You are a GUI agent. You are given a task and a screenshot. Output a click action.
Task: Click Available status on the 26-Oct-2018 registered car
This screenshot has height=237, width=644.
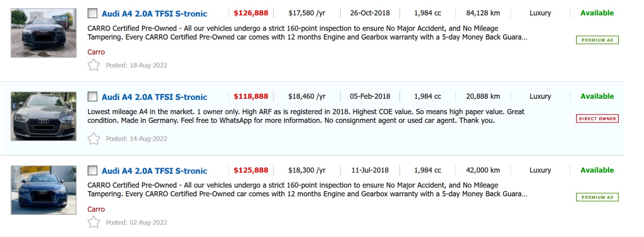[597, 13]
